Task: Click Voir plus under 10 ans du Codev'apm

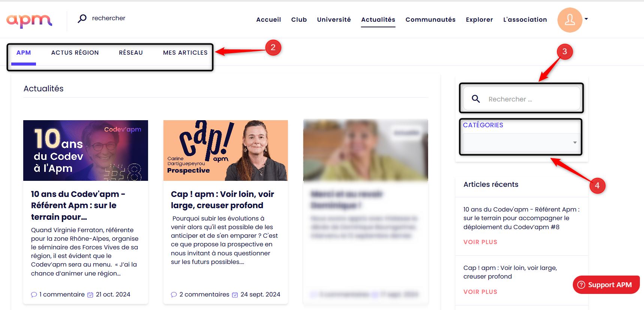Action: (x=480, y=242)
